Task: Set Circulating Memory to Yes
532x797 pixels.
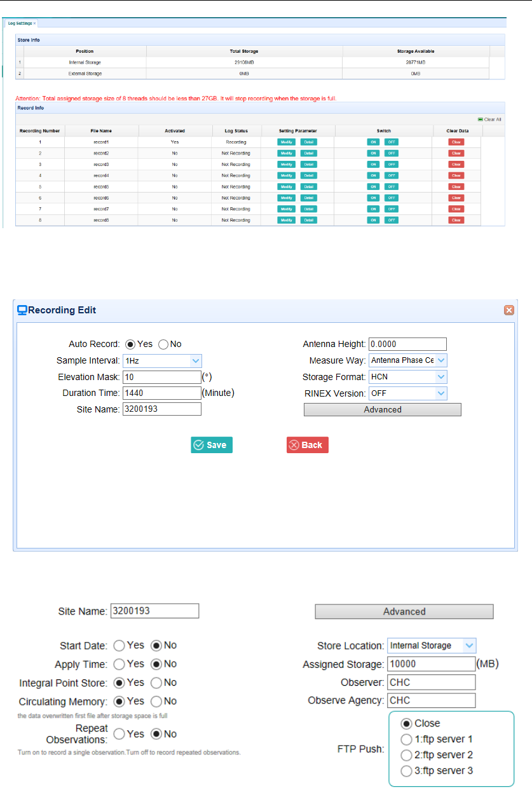Action: (x=119, y=702)
